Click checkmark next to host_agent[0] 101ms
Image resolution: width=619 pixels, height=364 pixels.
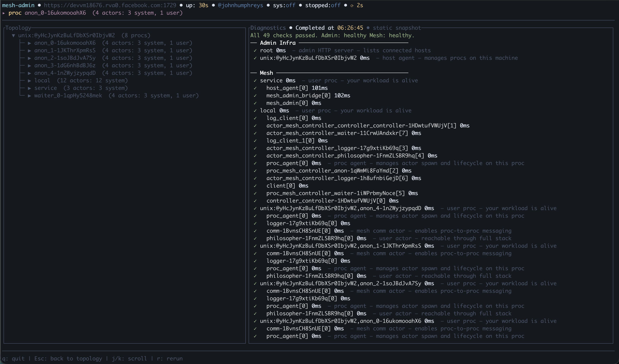point(255,88)
